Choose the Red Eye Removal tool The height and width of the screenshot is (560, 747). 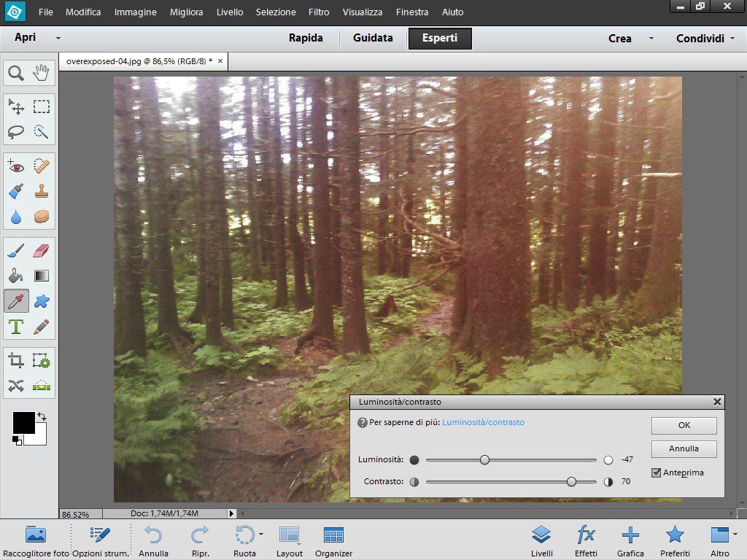(x=16, y=166)
